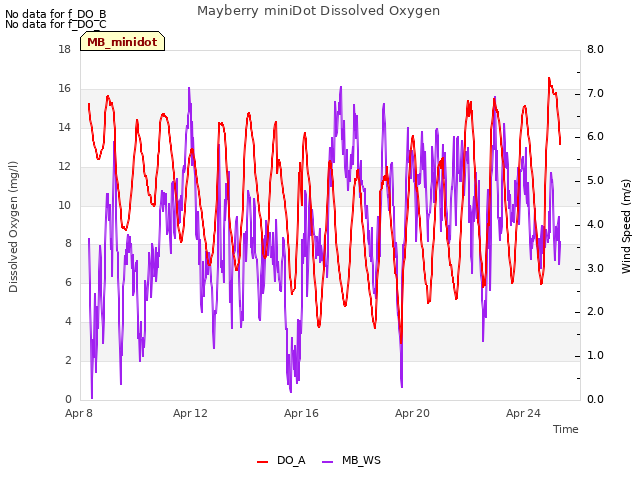Screen dimensions: 640x480
Task: Click the 3.0 value on wind speed axis
Action: (595, 269)
